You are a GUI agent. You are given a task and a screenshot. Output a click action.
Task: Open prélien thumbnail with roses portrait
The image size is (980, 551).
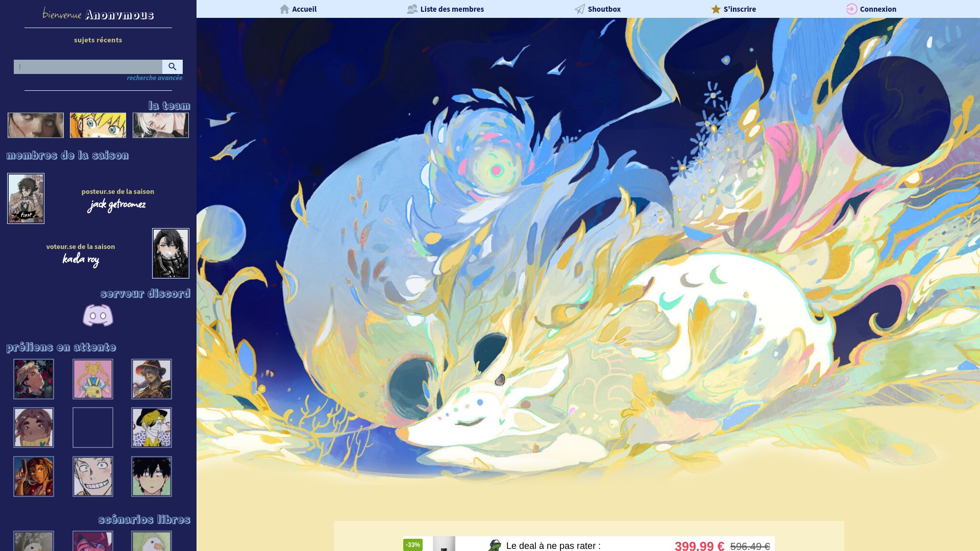[x=34, y=379]
